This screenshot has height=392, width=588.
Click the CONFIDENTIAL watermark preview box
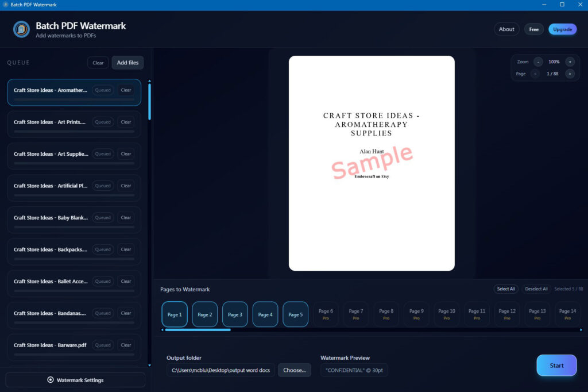tap(354, 370)
